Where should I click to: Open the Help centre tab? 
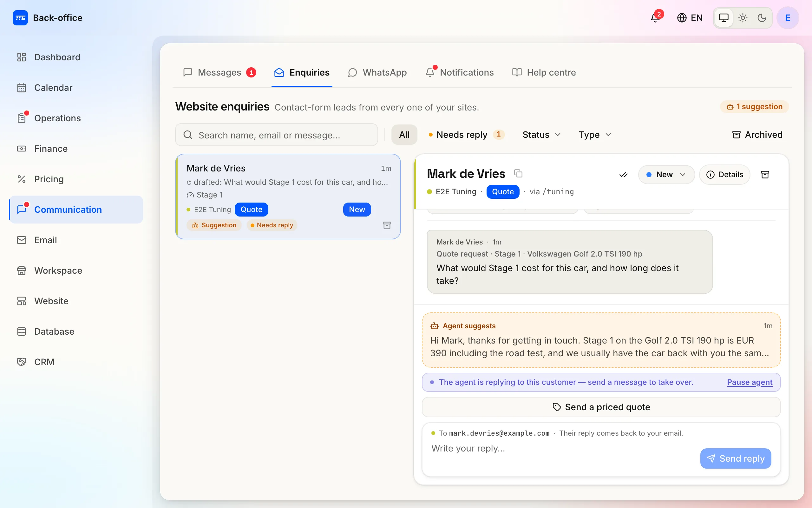tap(544, 72)
